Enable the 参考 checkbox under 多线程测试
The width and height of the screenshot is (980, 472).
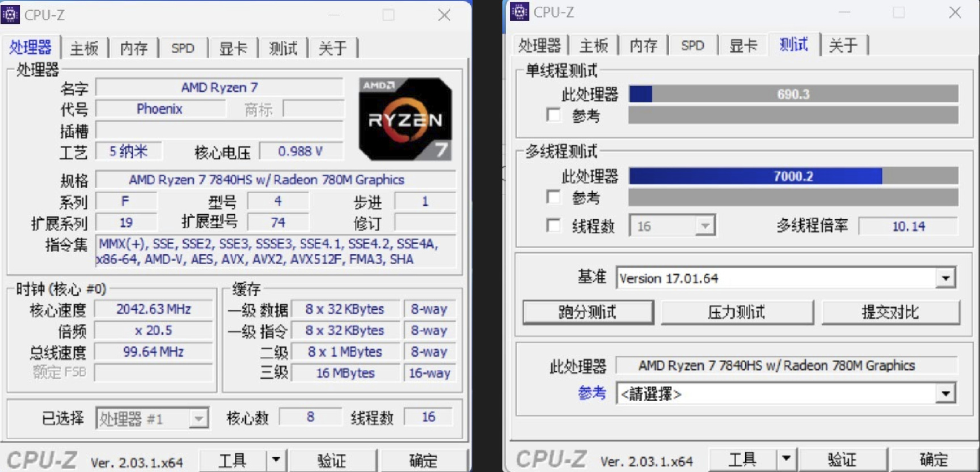tap(554, 197)
